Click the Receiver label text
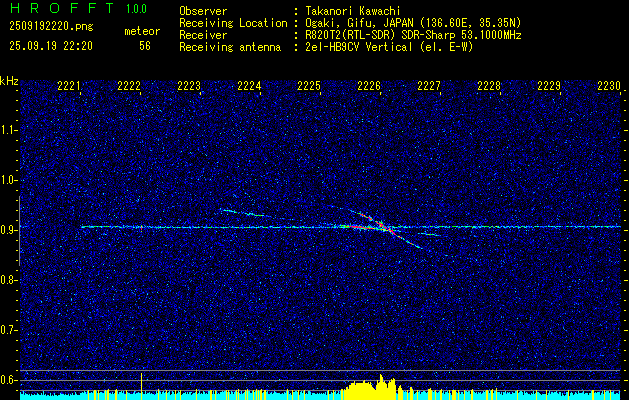Screen dimensions: 629x400 [x=203, y=35]
